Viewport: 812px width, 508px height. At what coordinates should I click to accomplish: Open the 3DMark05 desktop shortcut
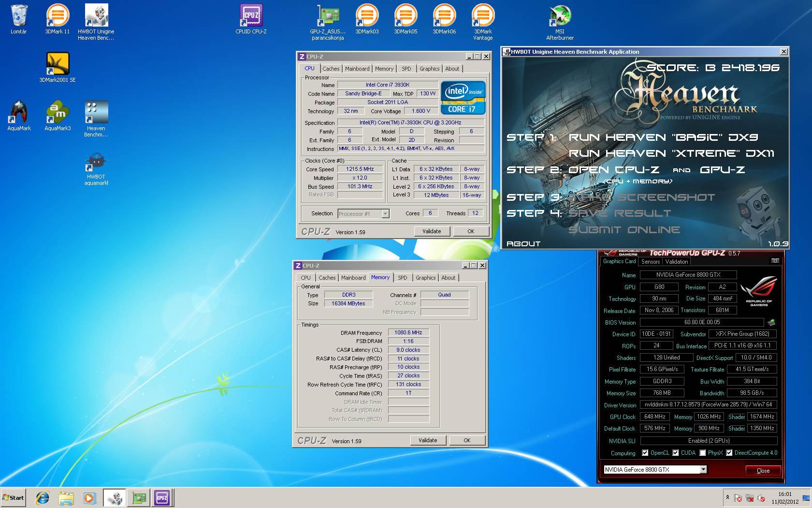click(406, 19)
